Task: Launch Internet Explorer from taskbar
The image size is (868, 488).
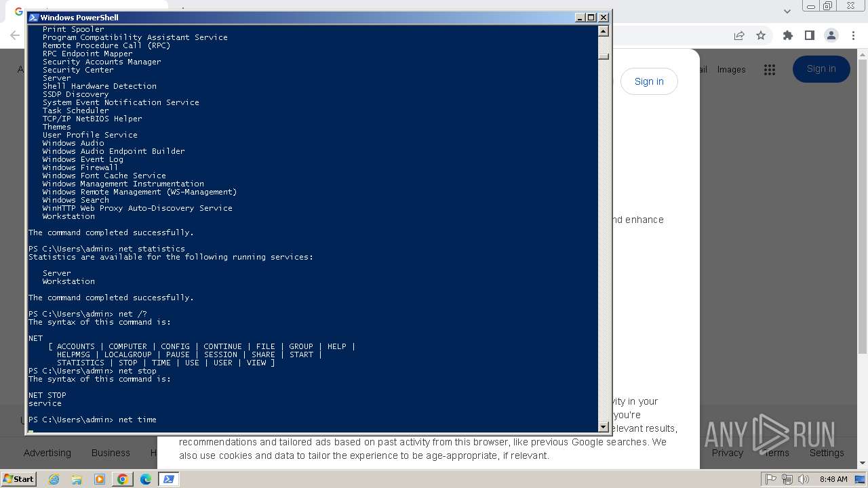Action: [x=54, y=479]
